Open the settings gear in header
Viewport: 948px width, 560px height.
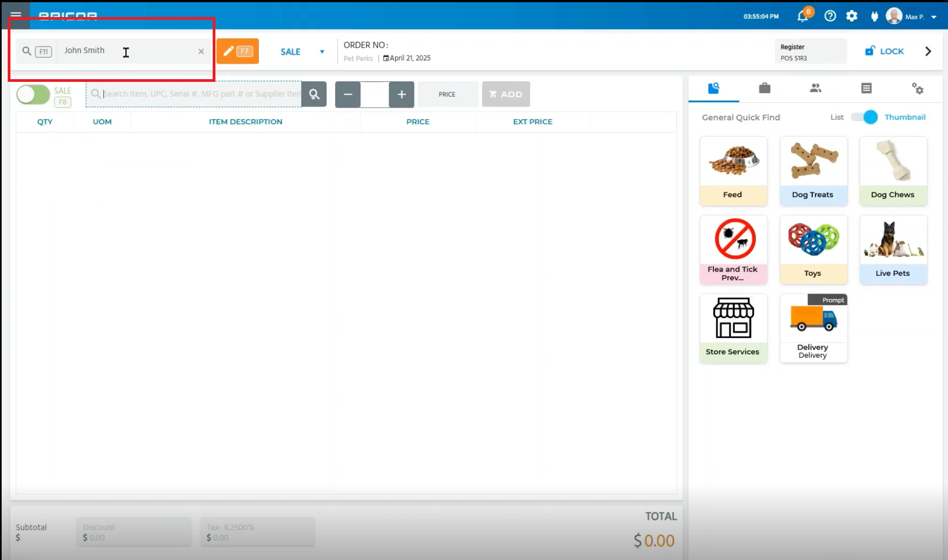[852, 16]
